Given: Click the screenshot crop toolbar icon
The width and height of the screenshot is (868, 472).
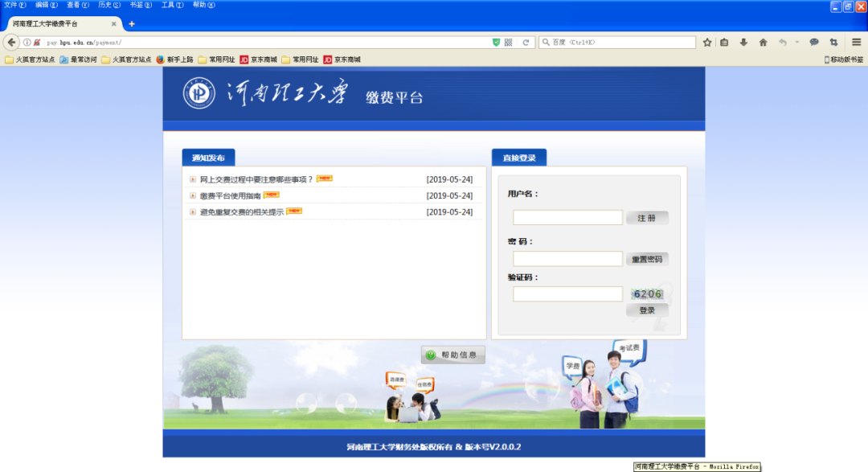Looking at the screenshot, I should tap(833, 42).
